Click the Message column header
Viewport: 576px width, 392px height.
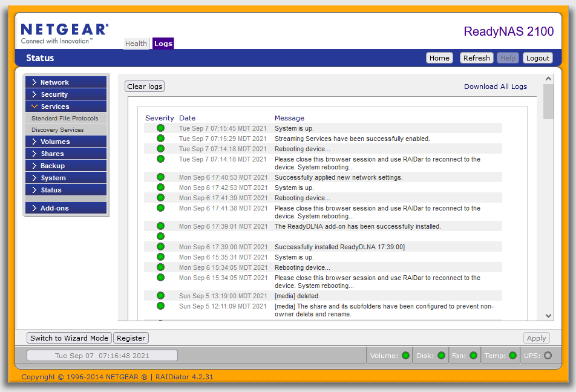(x=289, y=118)
